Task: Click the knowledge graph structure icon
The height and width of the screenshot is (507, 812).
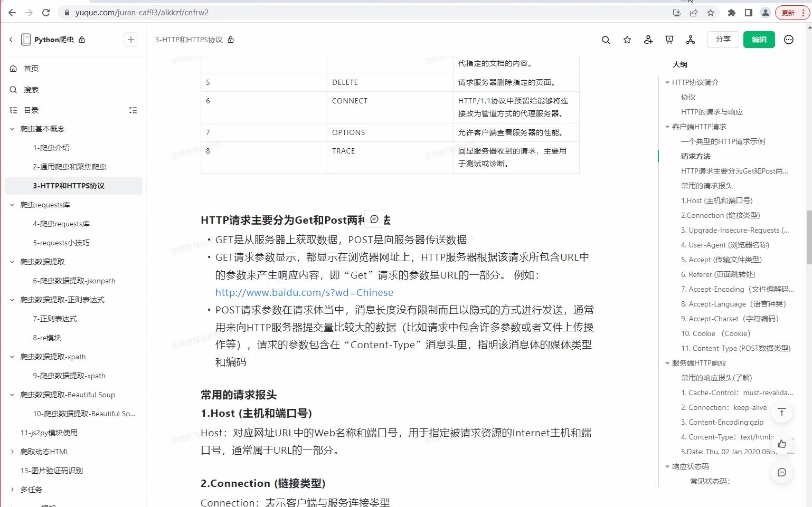Action: pos(691,40)
